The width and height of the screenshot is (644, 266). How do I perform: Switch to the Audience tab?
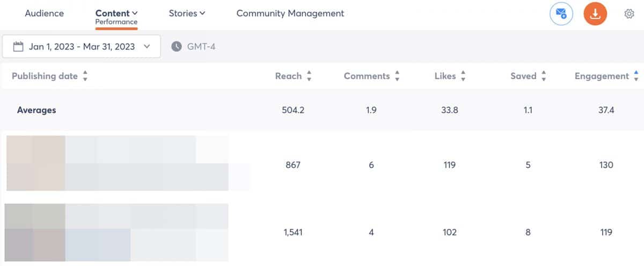[44, 13]
